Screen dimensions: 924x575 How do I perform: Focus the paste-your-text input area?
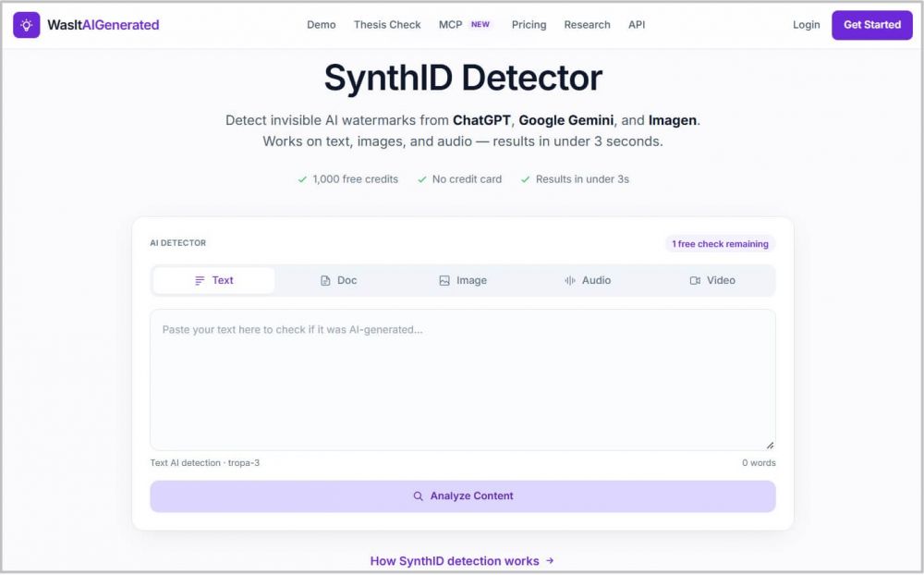pos(463,380)
